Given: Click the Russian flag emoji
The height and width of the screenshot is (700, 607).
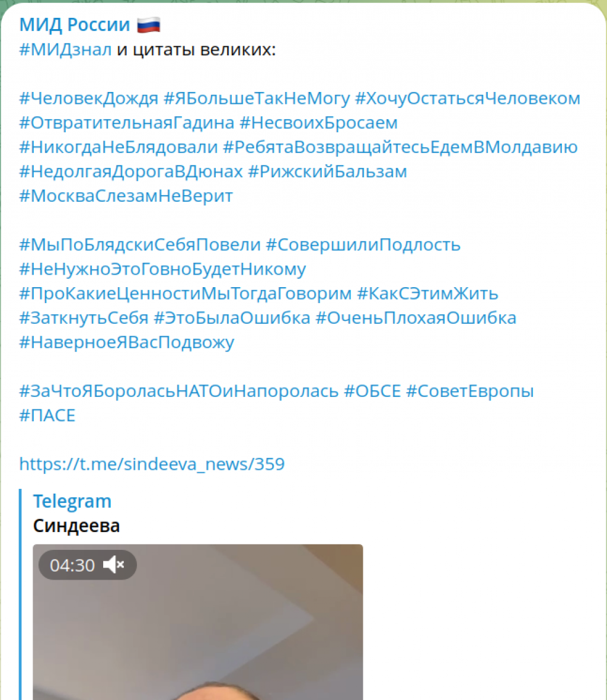Looking at the screenshot, I should [x=149, y=24].
